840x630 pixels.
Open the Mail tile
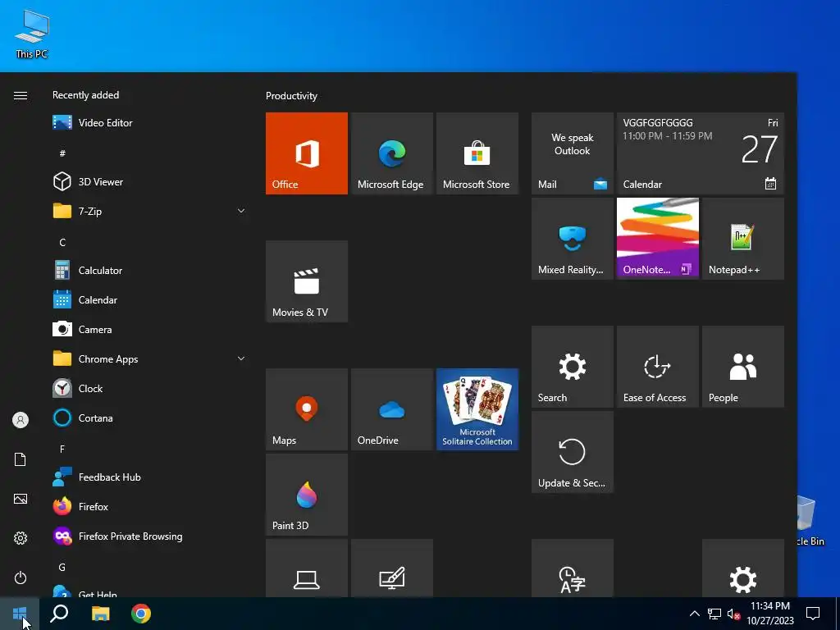pos(572,153)
